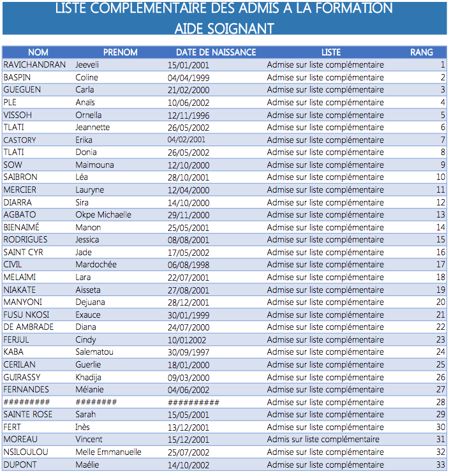Click the hashed-out name cell in row 28
The width and height of the screenshot is (451, 476).
(27, 402)
